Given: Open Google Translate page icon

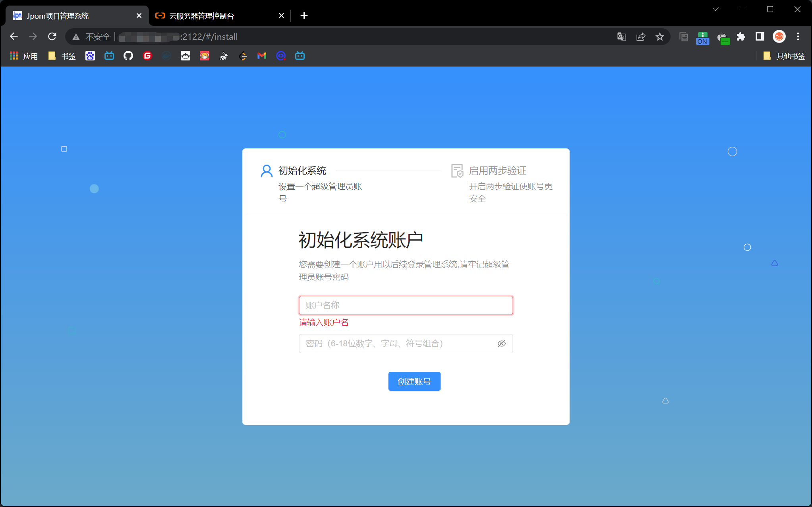Looking at the screenshot, I should point(622,37).
